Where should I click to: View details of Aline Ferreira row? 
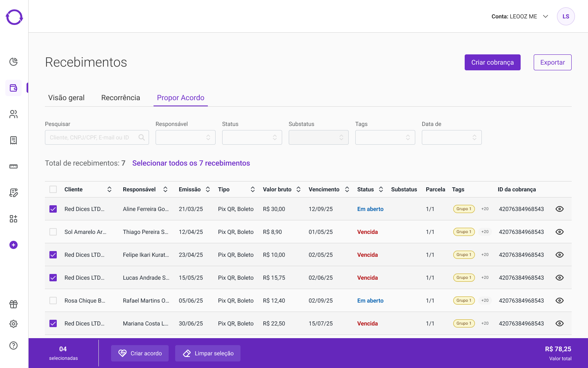tap(560, 209)
